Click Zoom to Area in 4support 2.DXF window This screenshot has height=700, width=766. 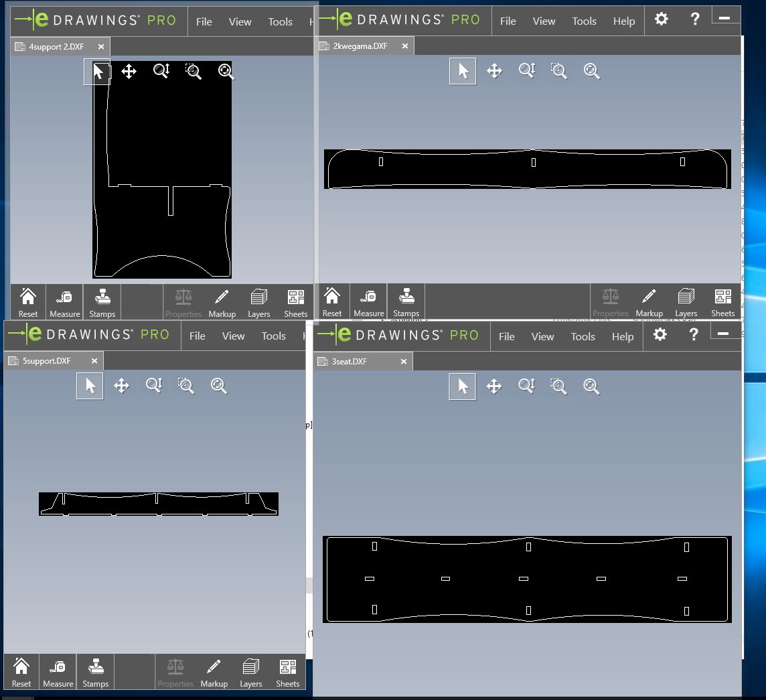click(194, 72)
